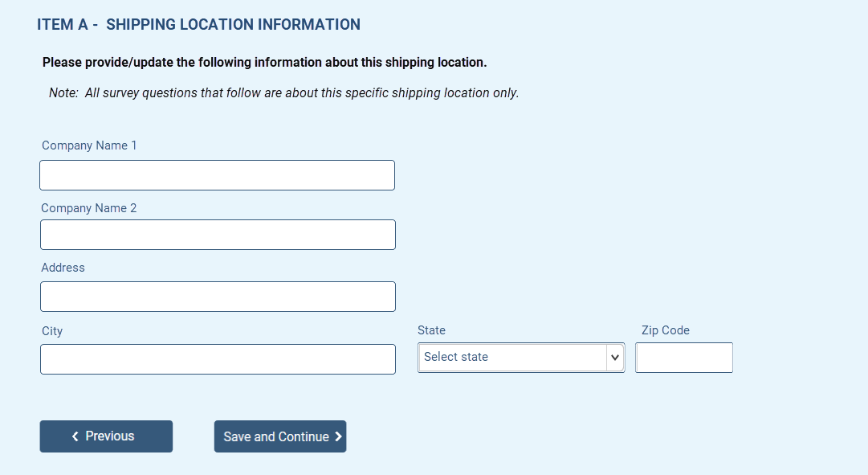The width and height of the screenshot is (868, 475).
Task: Click the Company Name 1 text field
Action: point(217,175)
